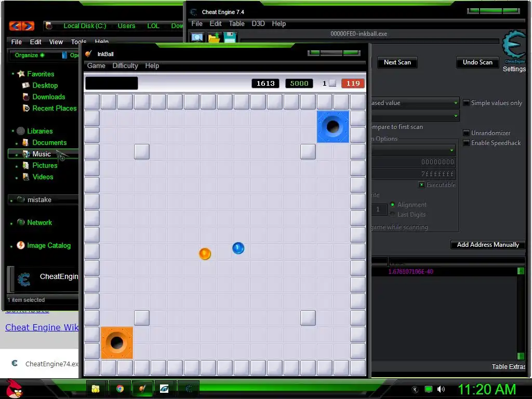
Task: Click the InkBall taskbar icon
Action: (x=142, y=389)
